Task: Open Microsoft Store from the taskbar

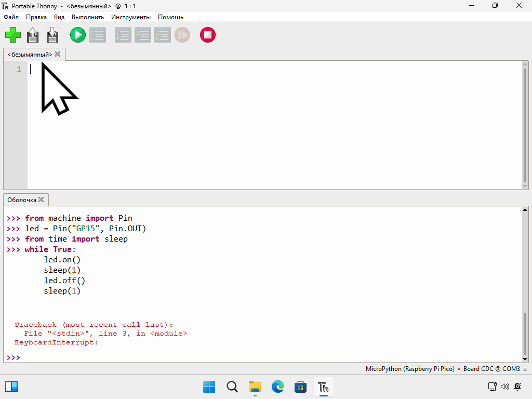Action: click(300, 387)
